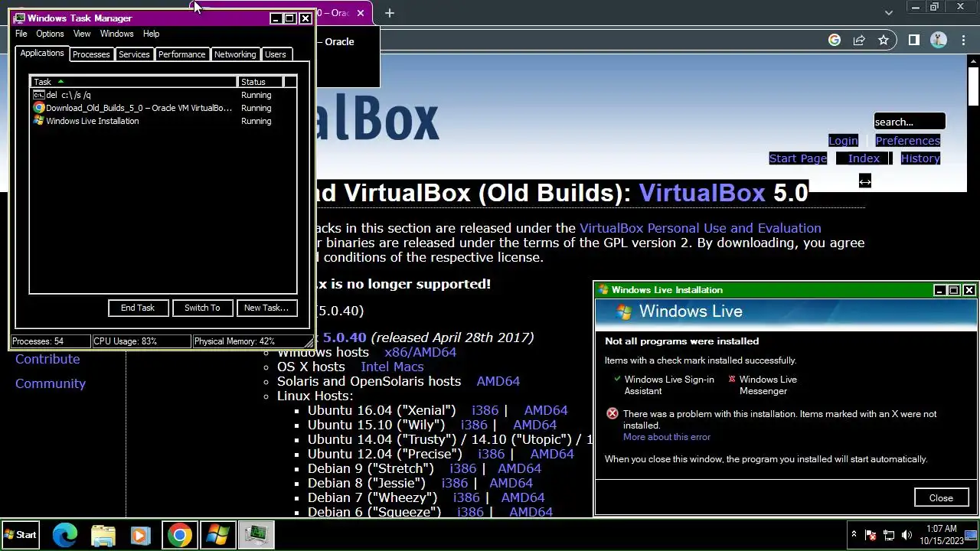Viewport: 980px width, 551px height.
Task: Bookmark this page with the star icon
Action: (x=884, y=40)
